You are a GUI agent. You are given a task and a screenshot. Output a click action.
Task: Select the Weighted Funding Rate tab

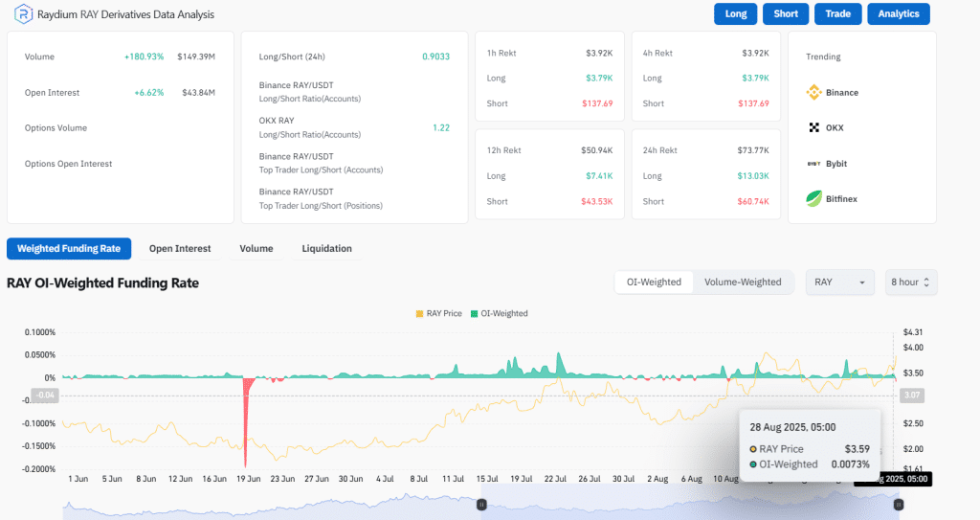pos(69,249)
